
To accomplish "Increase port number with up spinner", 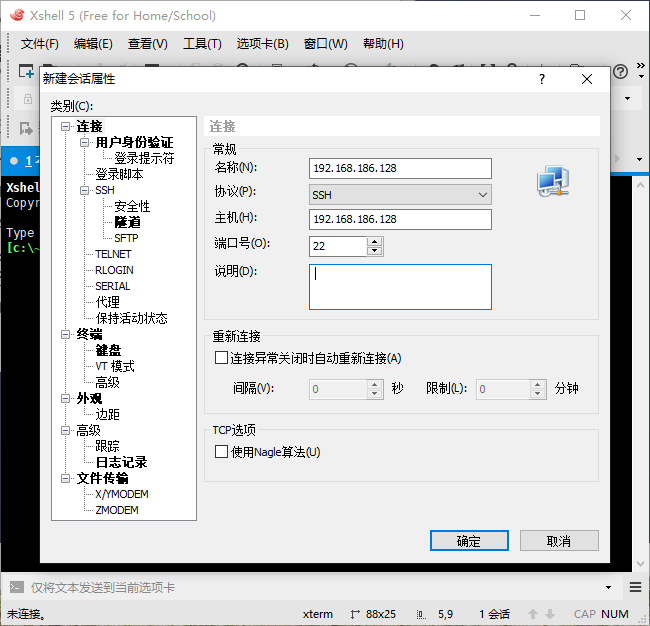I will coord(375,242).
